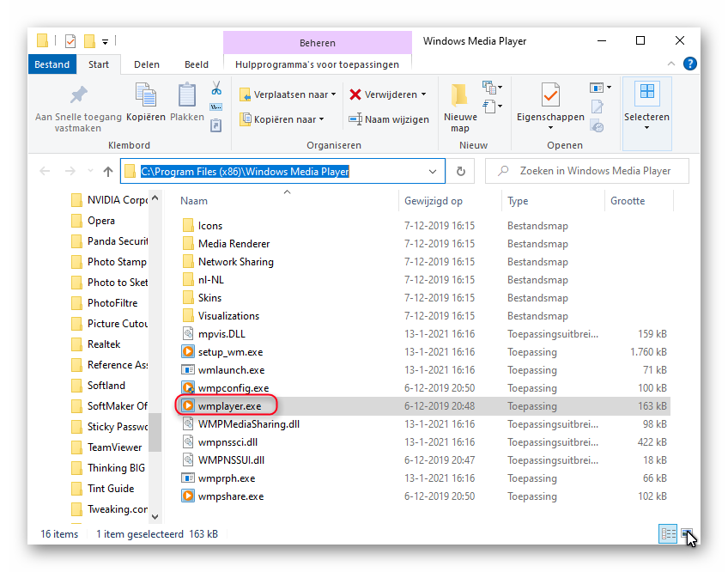Viewport: 728px width, 572px height.
Task: Select the wmlaunch.exe file
Action: (x=231, y=370)
